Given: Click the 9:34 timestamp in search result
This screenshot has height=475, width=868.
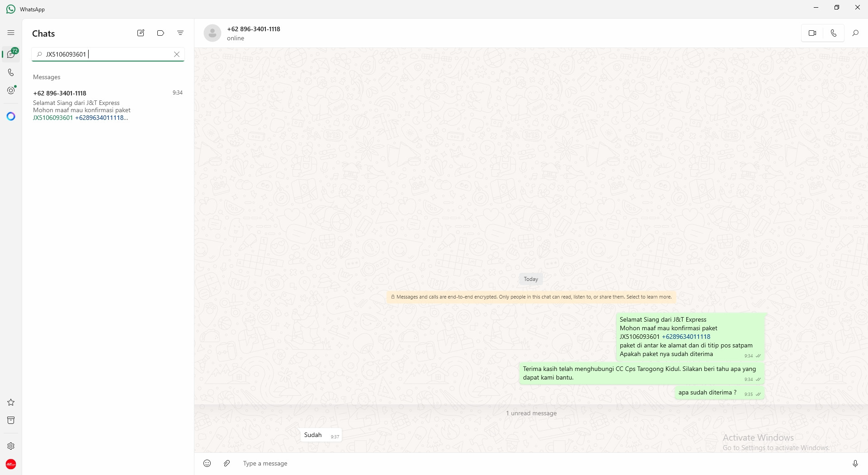Looking at the screenshot, I should [x=178, y=93].
